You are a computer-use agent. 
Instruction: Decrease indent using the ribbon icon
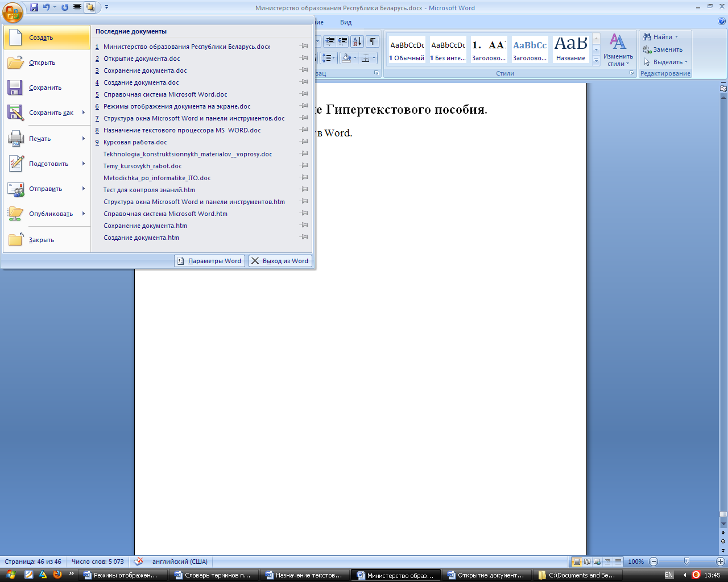tap(330, 41)
